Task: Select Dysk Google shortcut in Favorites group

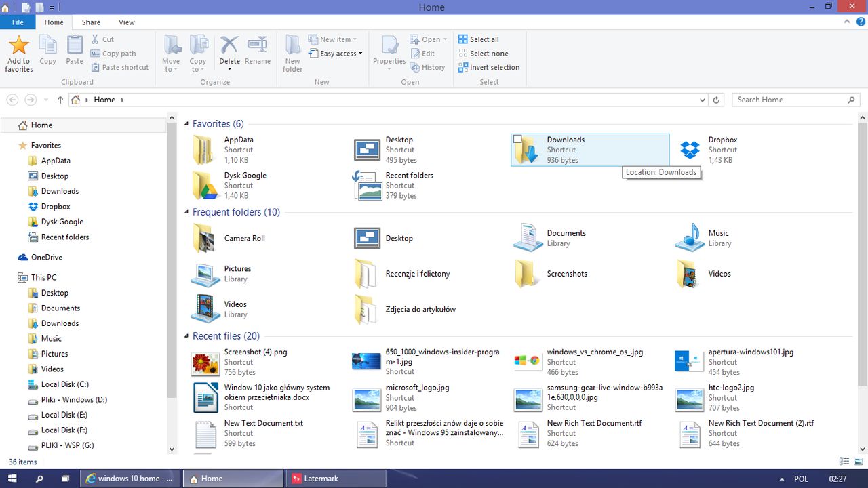Action: 267,185
